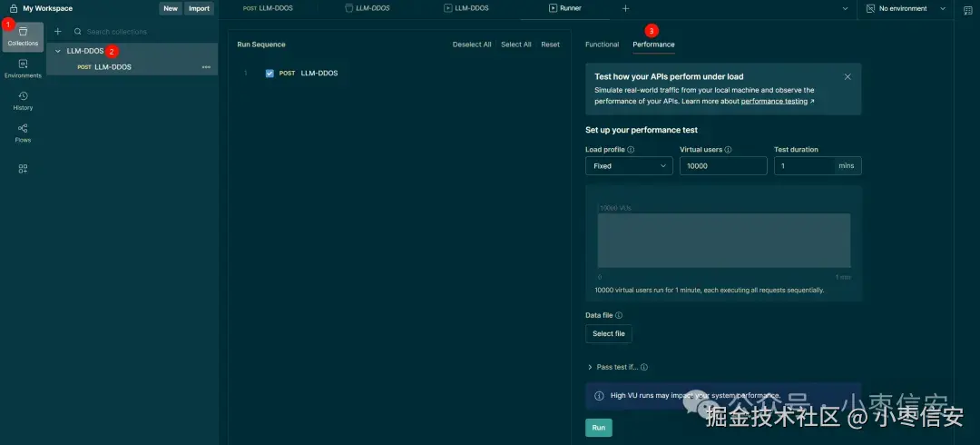Click the Import button
Screen dimensions: 980x445
[x=200, y=9]
